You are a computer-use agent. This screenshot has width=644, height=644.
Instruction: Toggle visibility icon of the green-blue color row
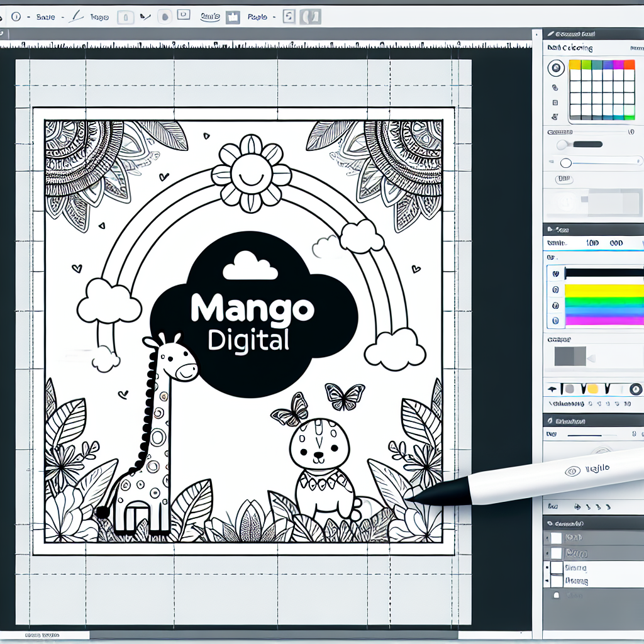(556, 306)
